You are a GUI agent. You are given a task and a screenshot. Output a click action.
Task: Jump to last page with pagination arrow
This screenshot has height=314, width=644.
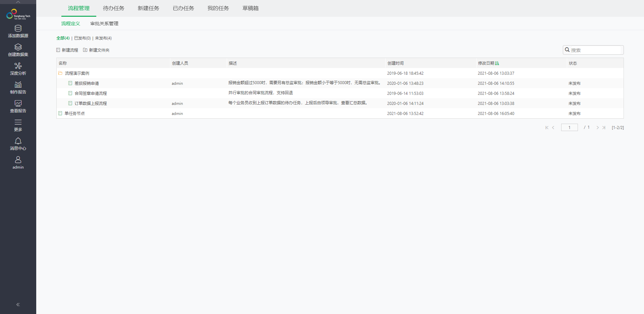[604, 127]
